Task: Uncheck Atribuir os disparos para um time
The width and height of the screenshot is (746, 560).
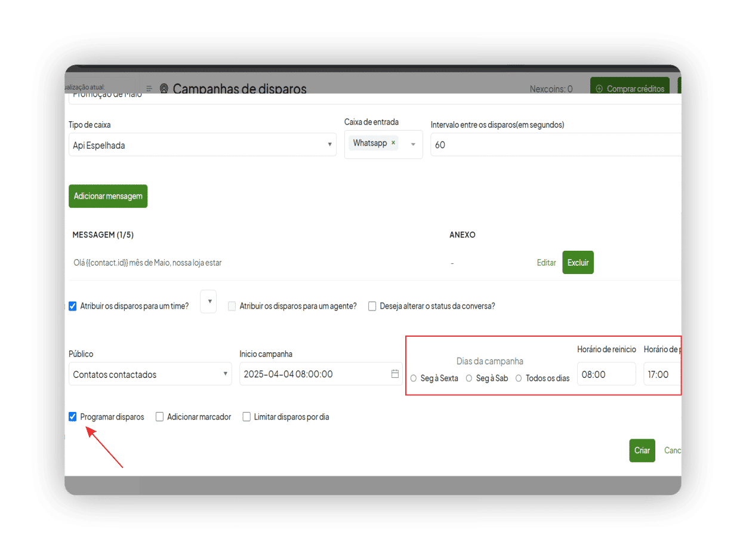Action: point(73,306)
